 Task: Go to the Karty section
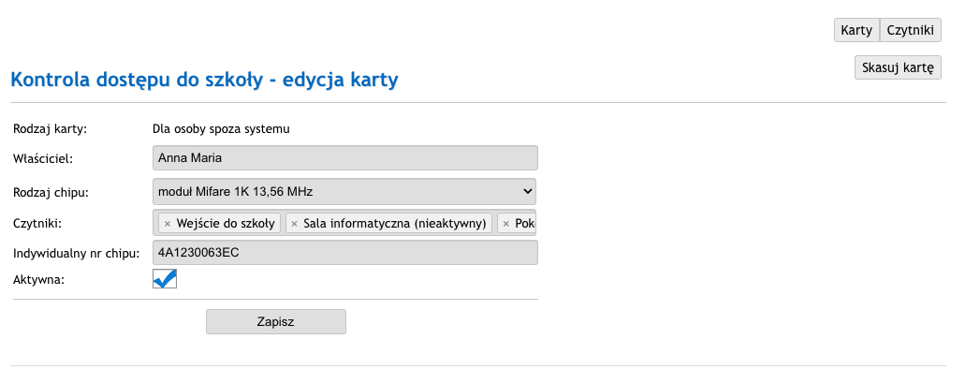tap(856, 30)
